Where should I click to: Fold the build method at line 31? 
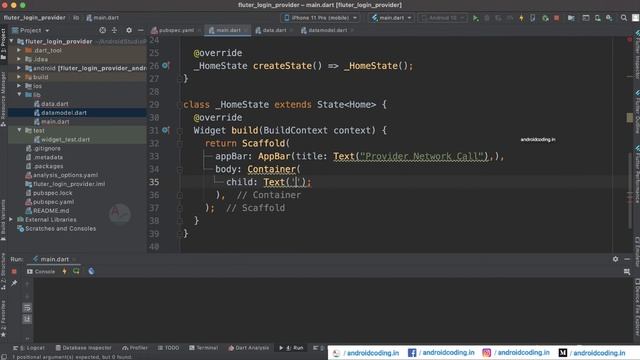(180, 131)
